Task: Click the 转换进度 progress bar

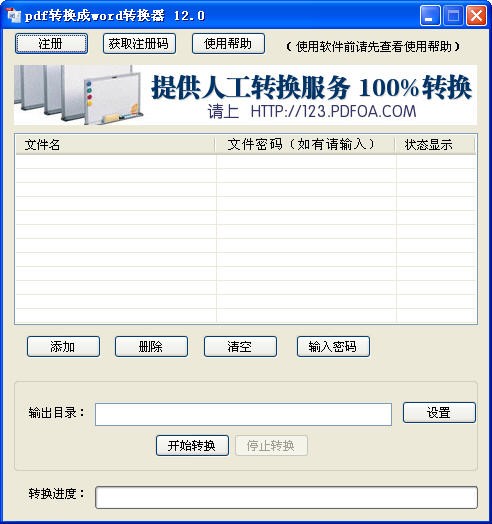Action: click(286, 498)
